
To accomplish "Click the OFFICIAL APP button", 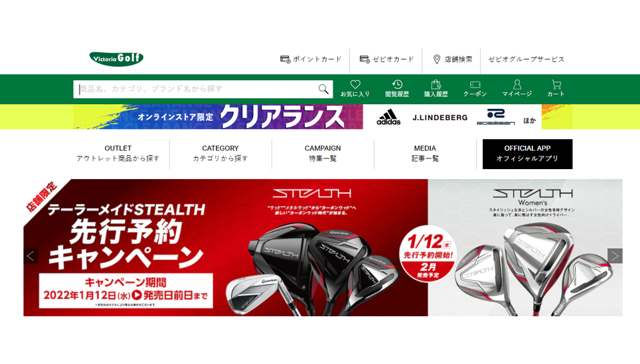I will (x=527, y=154).
